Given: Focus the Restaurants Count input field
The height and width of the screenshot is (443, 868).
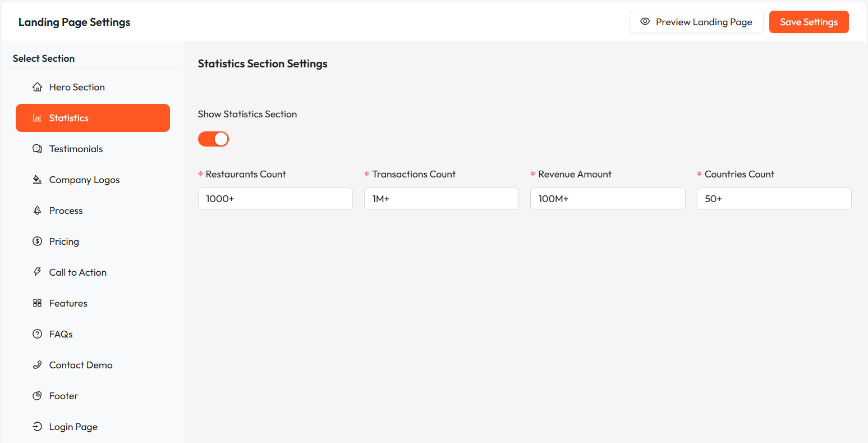Looking at the screenshot, I should (275, 199).
